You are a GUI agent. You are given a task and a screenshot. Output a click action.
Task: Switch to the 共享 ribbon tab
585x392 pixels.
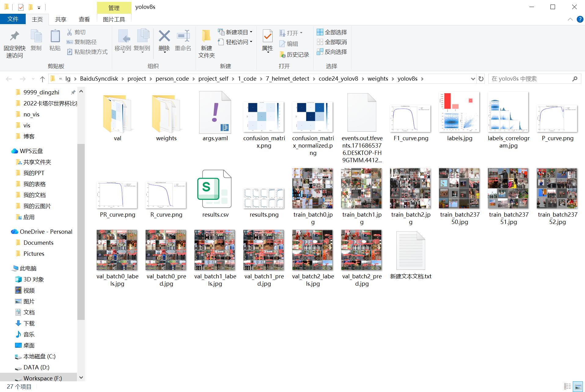point(61,19)
